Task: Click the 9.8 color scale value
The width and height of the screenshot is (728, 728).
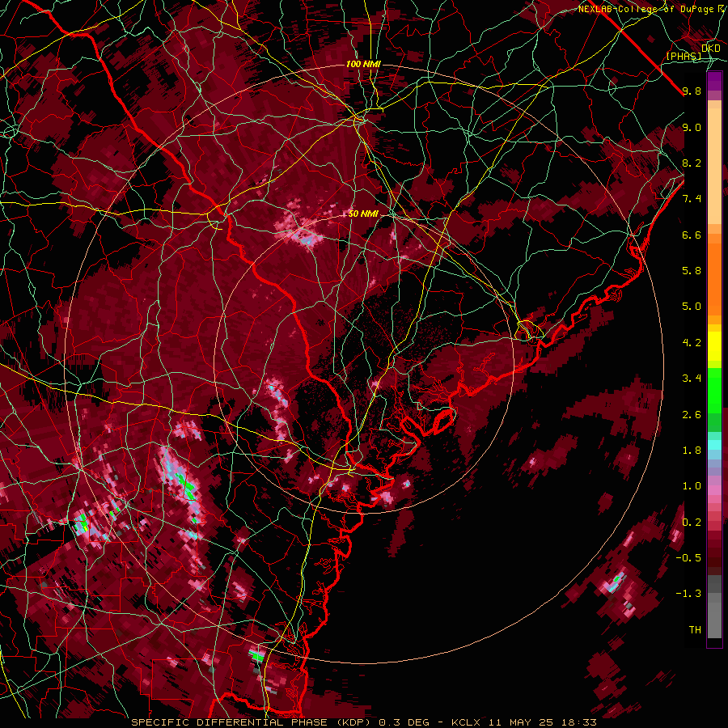Action: coord(692,91)
